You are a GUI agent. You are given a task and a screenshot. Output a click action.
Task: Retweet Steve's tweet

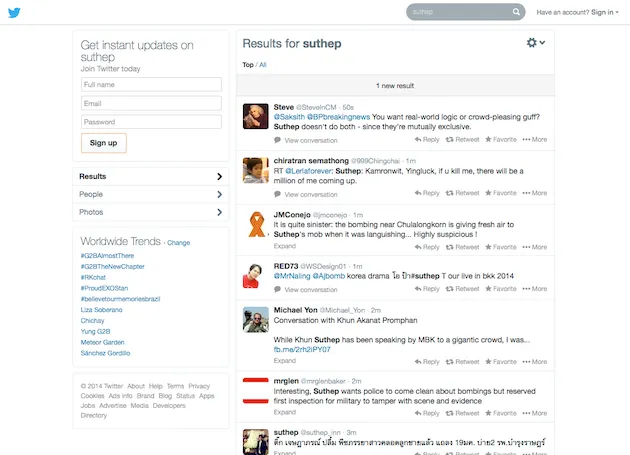462,139
